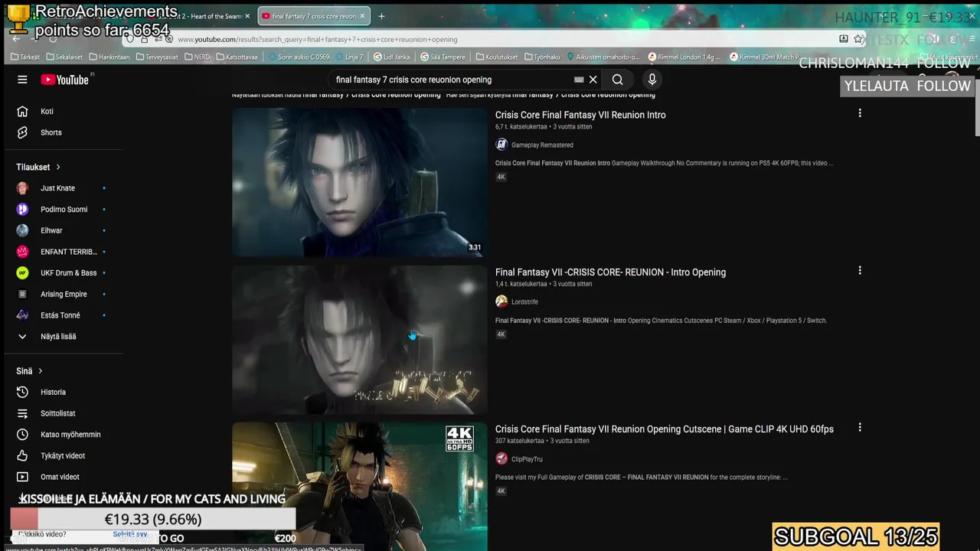The image size is (980, 551).
Task: Click the YouTube logo
Action: coord(65,80)
